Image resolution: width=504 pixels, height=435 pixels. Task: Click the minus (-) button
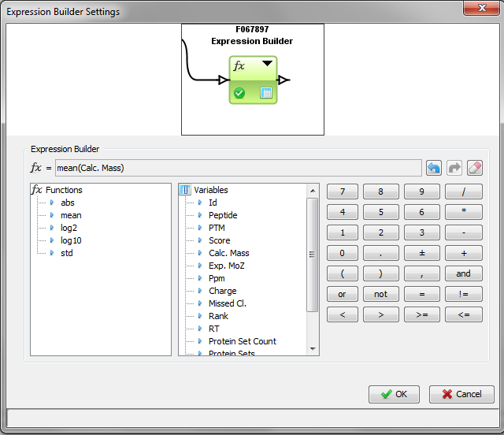coord(464,232)
